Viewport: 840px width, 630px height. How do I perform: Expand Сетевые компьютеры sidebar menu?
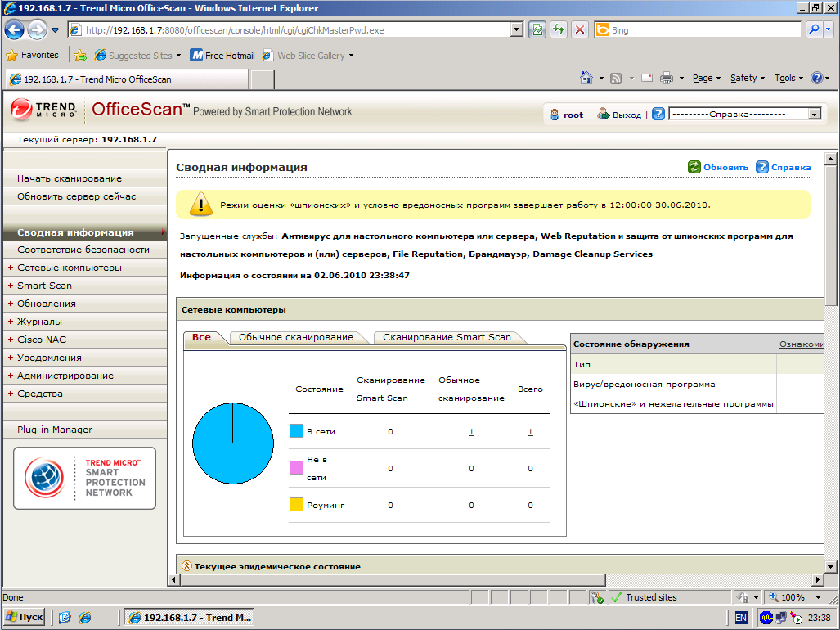tap(85, 268)
